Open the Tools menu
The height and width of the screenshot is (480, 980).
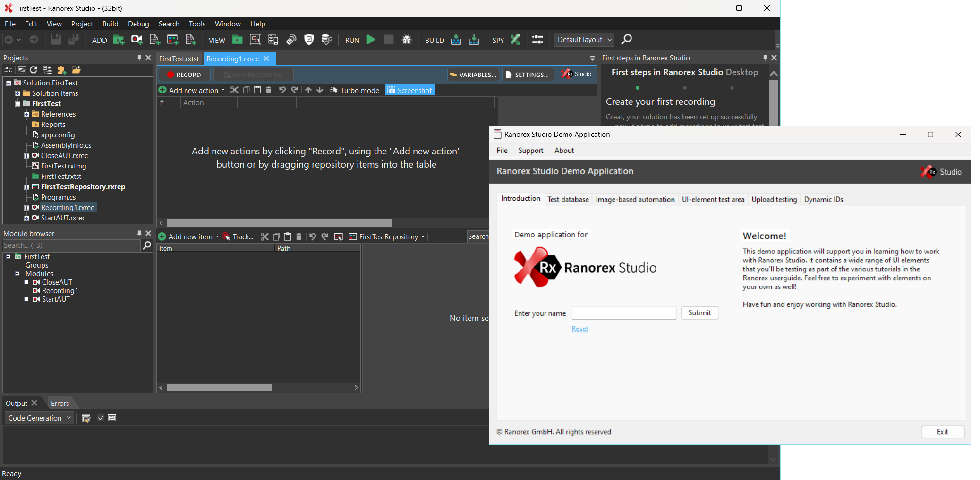pos(197,24)
